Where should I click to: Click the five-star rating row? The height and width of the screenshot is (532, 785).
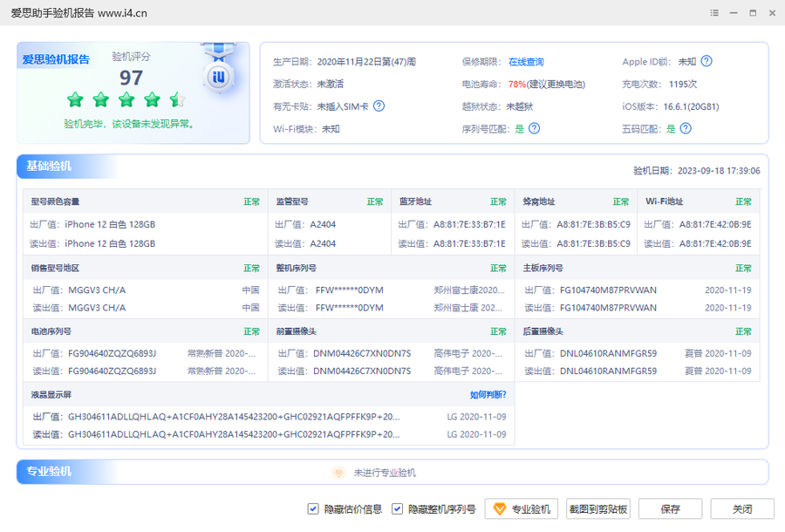point(126,100)
